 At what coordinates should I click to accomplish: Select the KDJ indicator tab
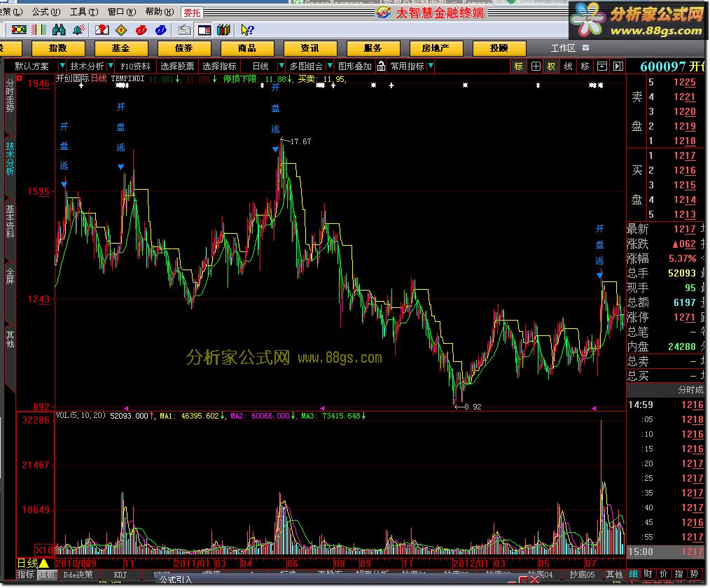(120, 575)
